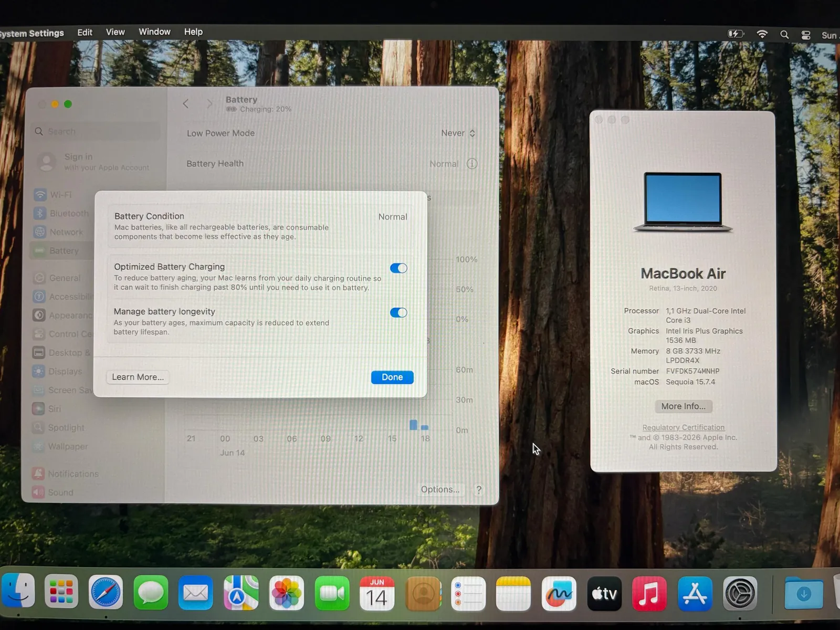840x630 pixels.
Task: Launch Maps from the Dock
Action: [x=241, y=593]
